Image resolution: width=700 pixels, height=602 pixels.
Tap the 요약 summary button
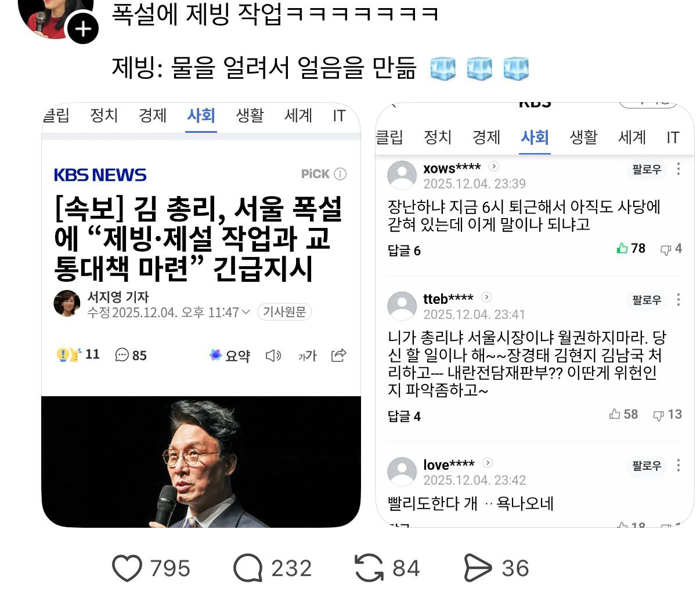click(x=230, y=356)
